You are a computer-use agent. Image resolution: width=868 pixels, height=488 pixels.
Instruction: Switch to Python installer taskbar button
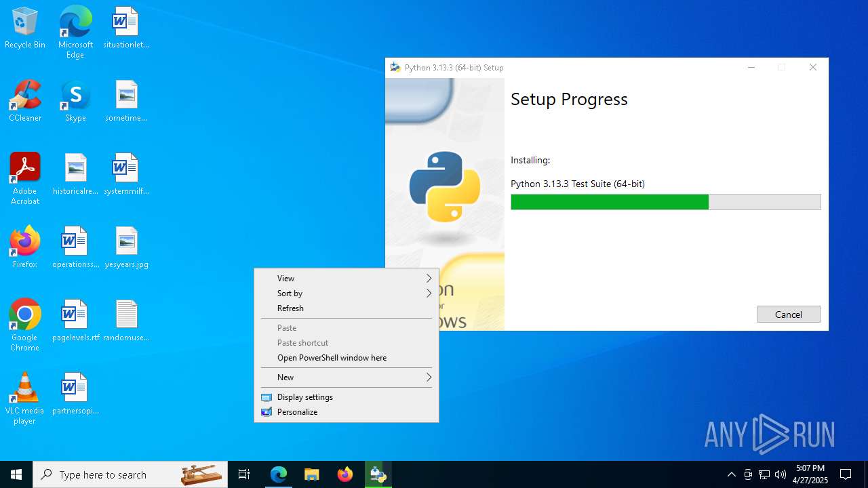pos(378,474)
